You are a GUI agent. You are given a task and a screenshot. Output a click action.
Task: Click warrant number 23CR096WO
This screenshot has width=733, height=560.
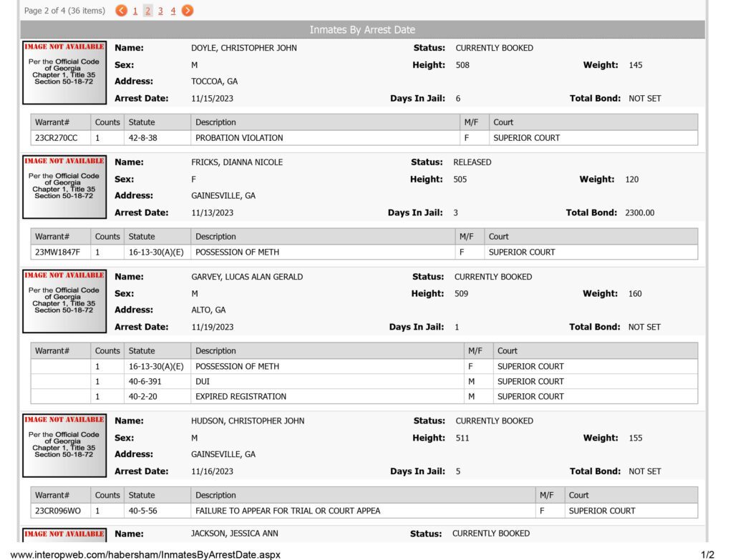click(57, 511)
